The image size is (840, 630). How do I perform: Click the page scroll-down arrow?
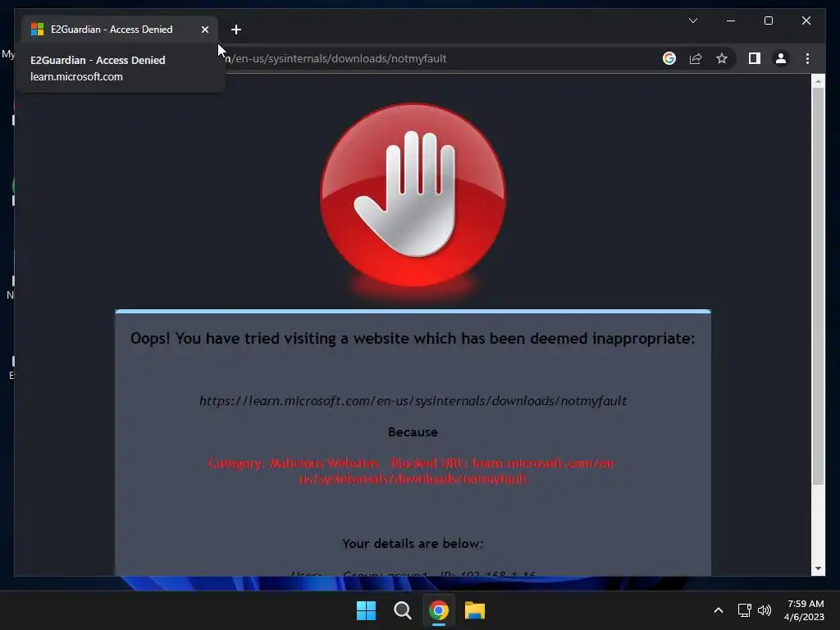coord(818,568)
